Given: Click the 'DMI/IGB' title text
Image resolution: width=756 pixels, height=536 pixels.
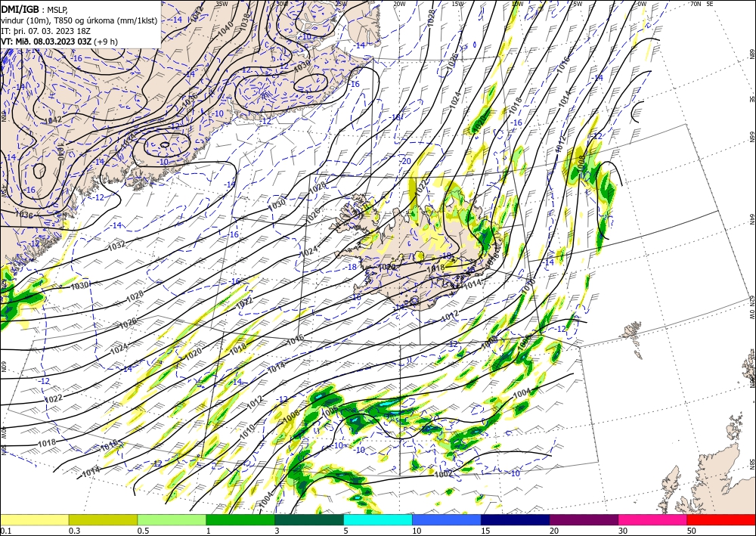Looking at the screenshot, I should 20,8.
